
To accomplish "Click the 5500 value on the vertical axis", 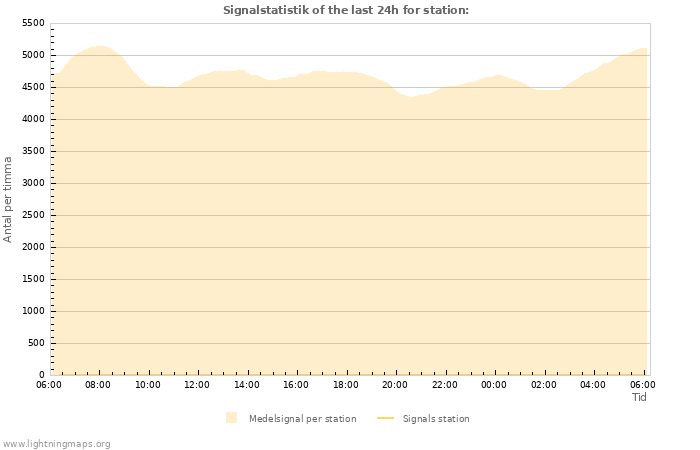I will click(x=33, y=23).
